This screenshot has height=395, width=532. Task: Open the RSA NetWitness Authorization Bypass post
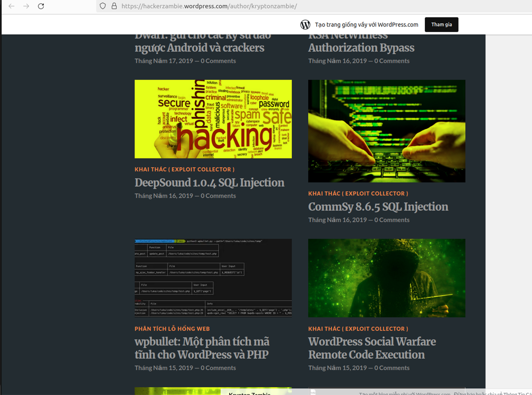361,44
